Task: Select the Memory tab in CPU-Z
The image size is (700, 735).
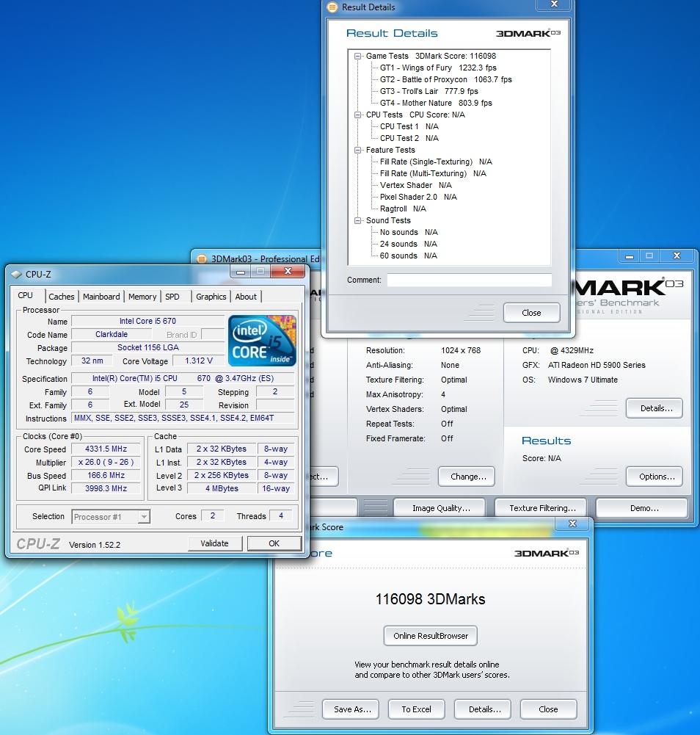Action: (142, 297)
